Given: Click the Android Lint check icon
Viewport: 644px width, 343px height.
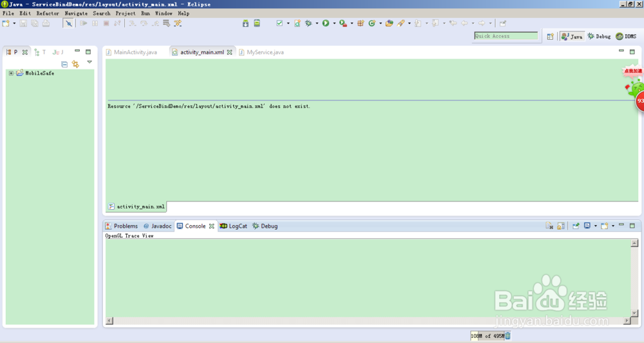Looking at the screenshot, I should click(x=279, y=23).
